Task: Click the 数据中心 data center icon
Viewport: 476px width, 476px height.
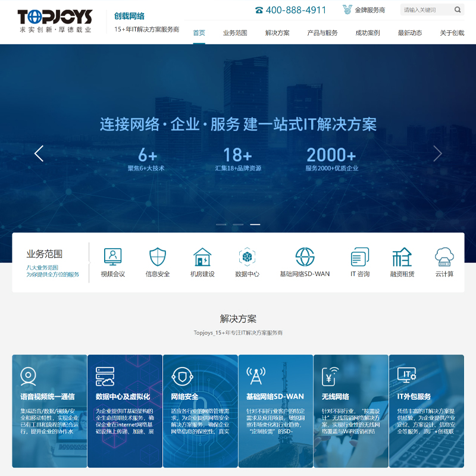Action: coord(247,256)
